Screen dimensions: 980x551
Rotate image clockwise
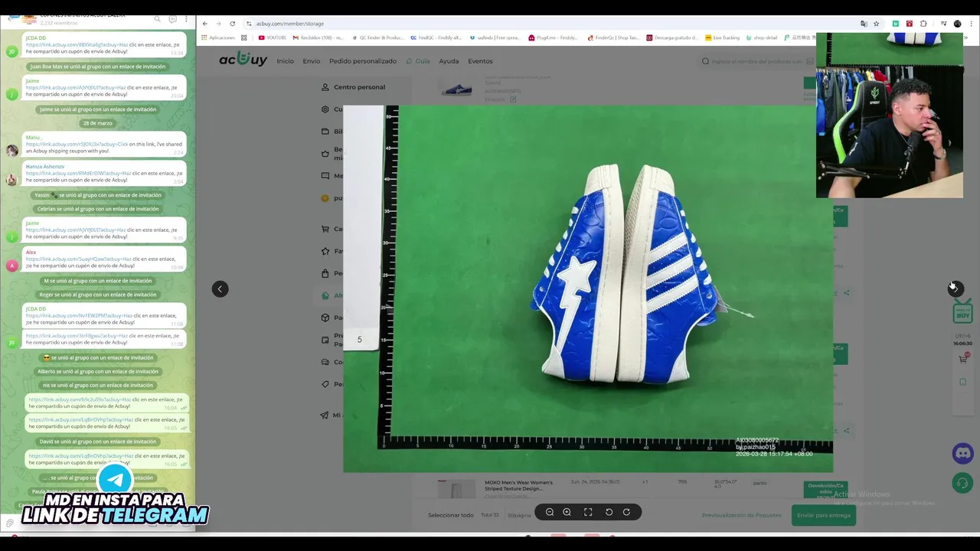(626, 512)
